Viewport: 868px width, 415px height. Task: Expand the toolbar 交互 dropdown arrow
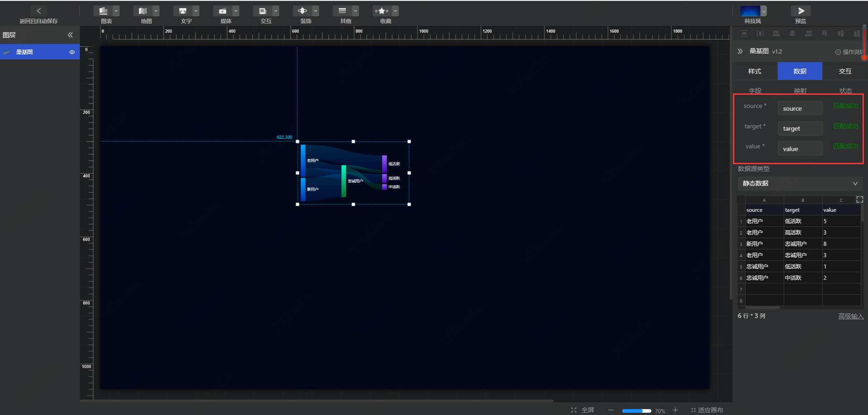tap(276, 11)
